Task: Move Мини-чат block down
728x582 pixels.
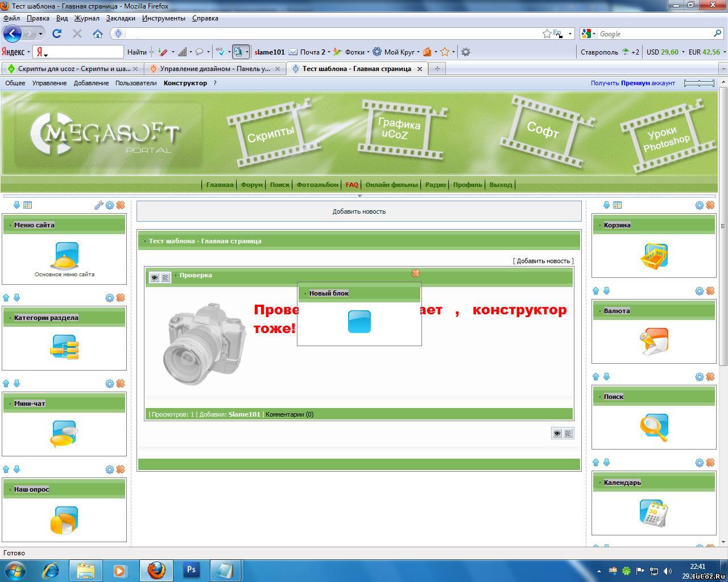Action: tap(16, 384)
